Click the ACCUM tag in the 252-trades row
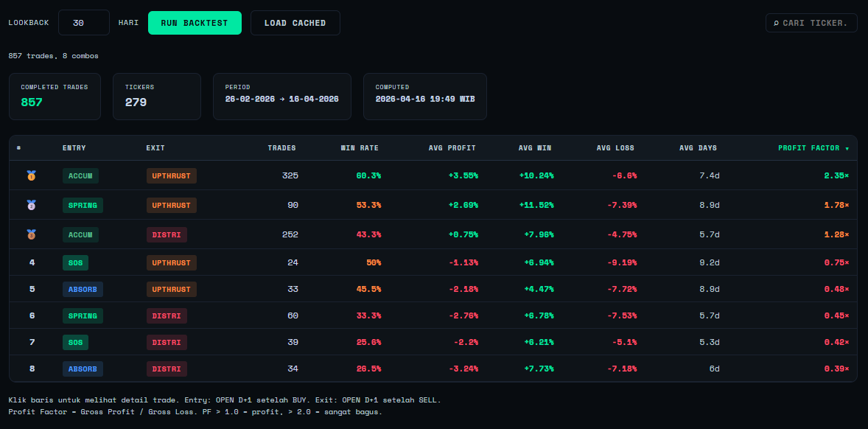The width and height of the screenshot is (868, 429). coord(80,234)
